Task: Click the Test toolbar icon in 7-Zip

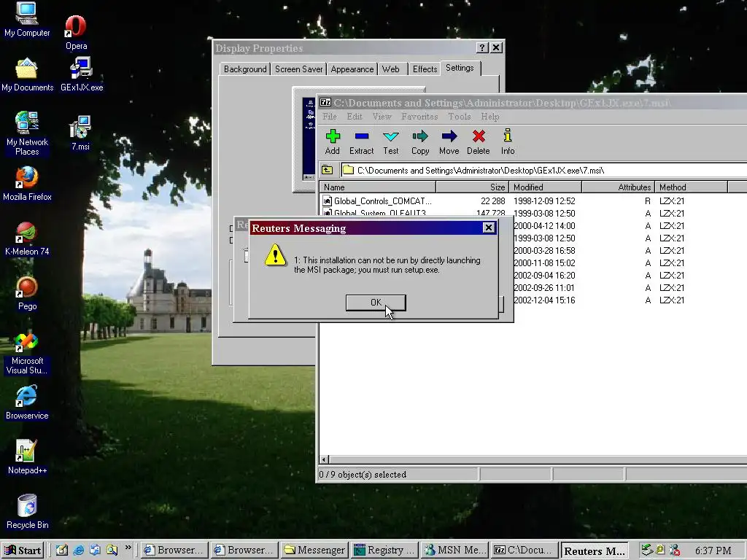Action: click(x=391, y=142)
